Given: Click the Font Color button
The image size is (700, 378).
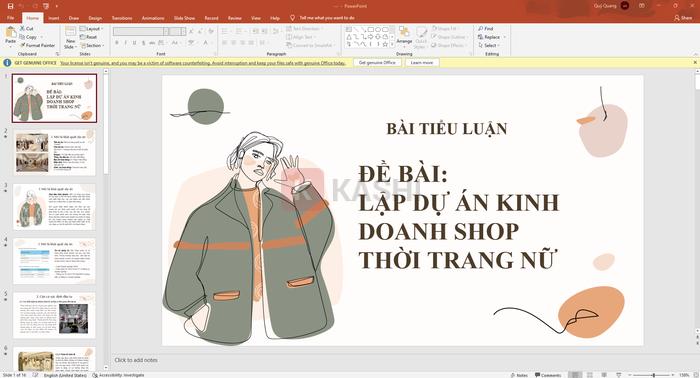Looking at the screenshot, I should [206, 43].
